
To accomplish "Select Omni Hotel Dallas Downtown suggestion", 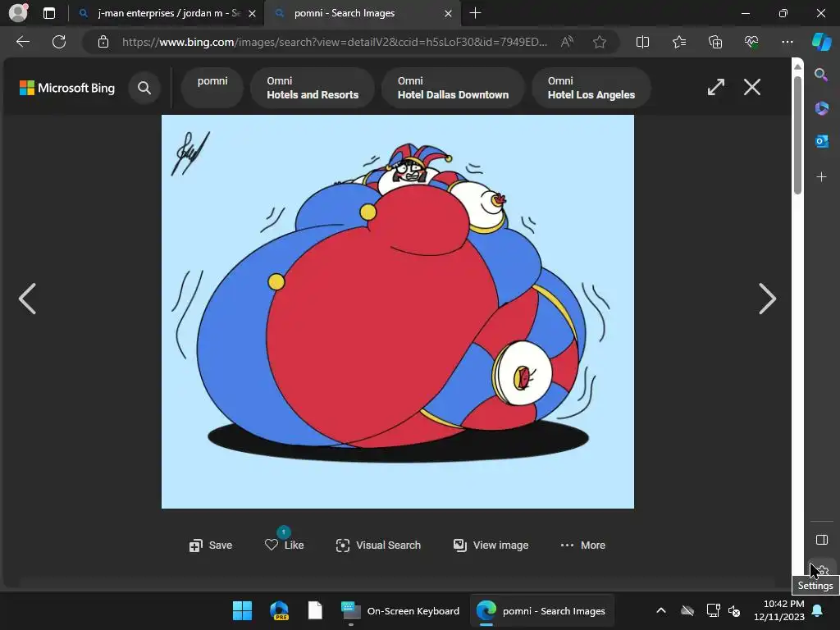I will tap(453, 88).
